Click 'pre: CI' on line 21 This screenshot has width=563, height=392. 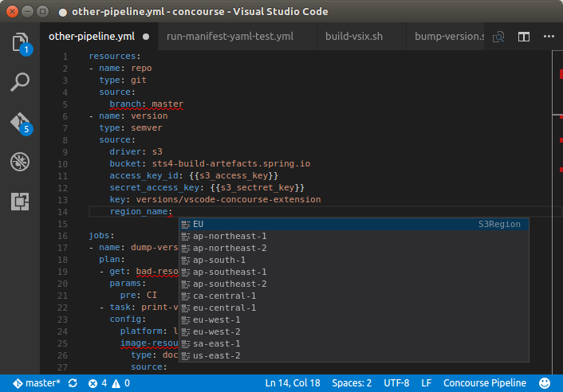pyautogui.click(x=139, y=295)
